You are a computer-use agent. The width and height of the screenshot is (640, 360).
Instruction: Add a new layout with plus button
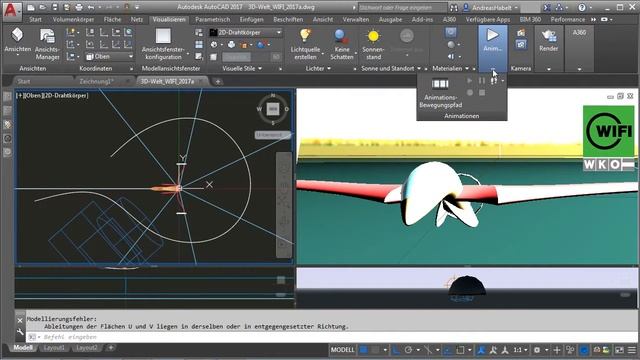(x=111, y=348)
